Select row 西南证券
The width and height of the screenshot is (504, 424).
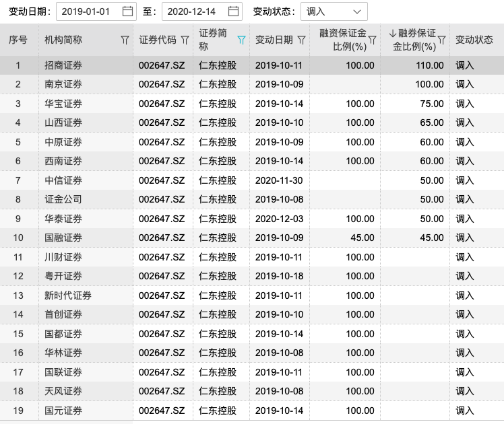(252, 161)
